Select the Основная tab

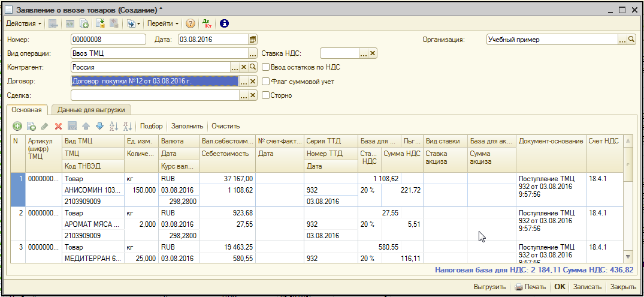pyautogui.click(x=27, y=110)
